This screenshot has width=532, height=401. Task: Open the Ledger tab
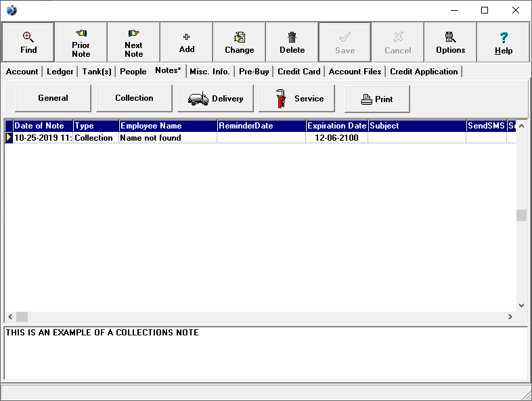(60, 72)
